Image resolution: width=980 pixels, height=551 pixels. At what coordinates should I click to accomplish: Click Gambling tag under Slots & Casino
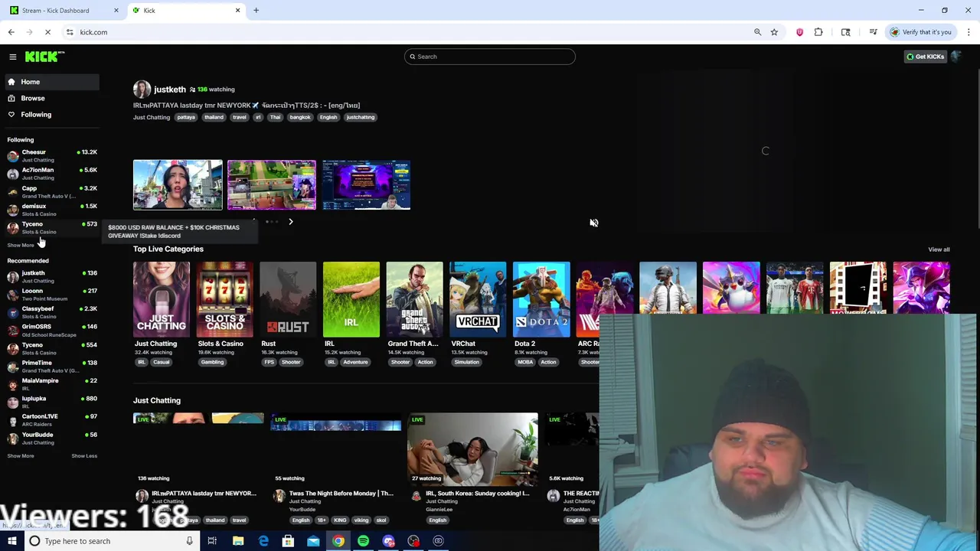212,362
